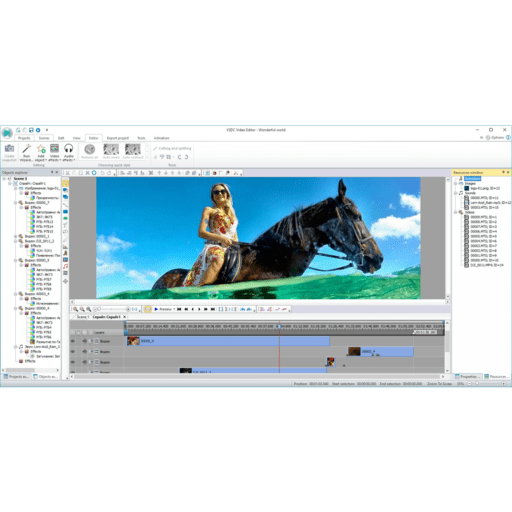The width and height of the screenshot is (512, 512).
Task: Open the Tools ribbon tab
Action: point(141,138)
